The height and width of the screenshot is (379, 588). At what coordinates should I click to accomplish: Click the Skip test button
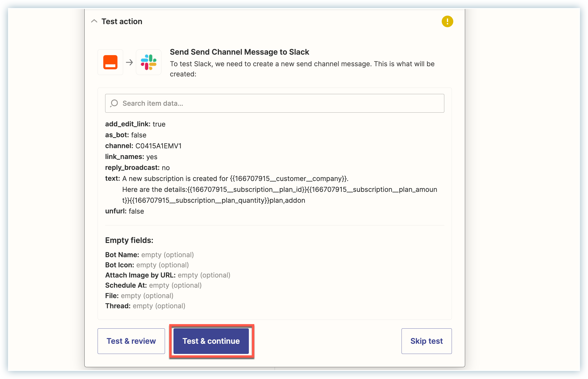point(426,341)
